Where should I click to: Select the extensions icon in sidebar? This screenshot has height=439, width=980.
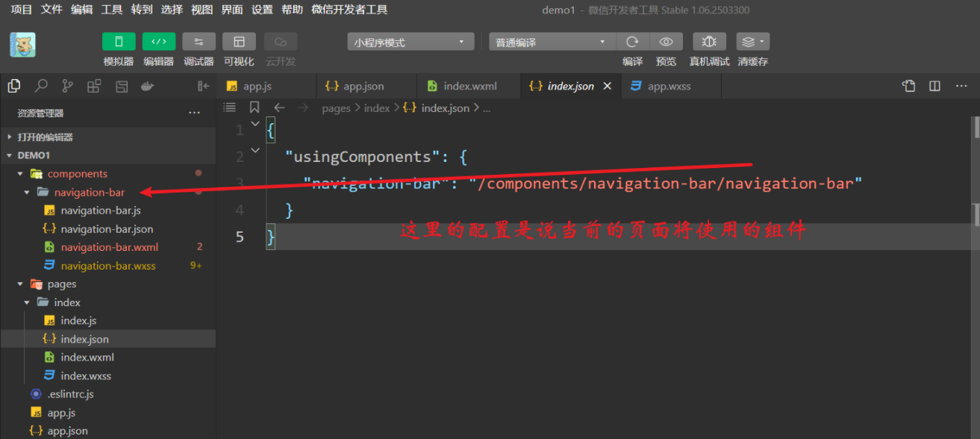point(94,86)
